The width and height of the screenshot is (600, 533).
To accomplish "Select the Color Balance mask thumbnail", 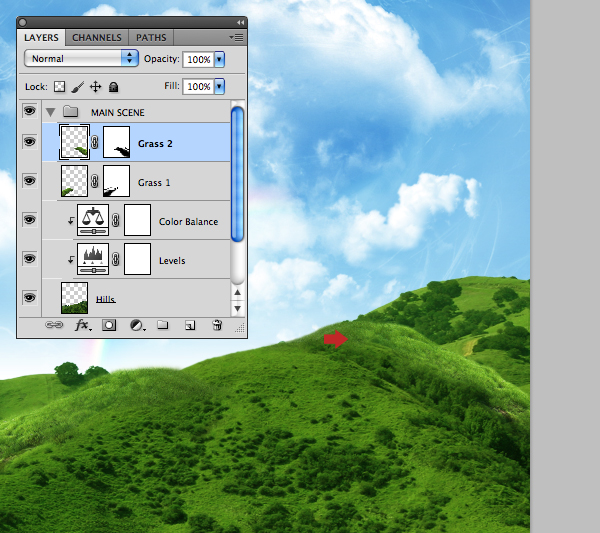I will (137, 220).
